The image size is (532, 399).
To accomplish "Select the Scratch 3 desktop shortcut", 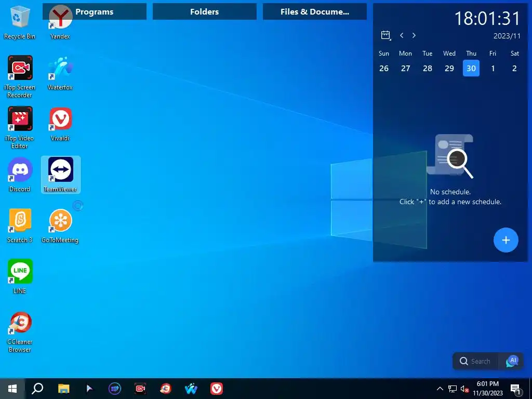I will click(x=19, y=227).
